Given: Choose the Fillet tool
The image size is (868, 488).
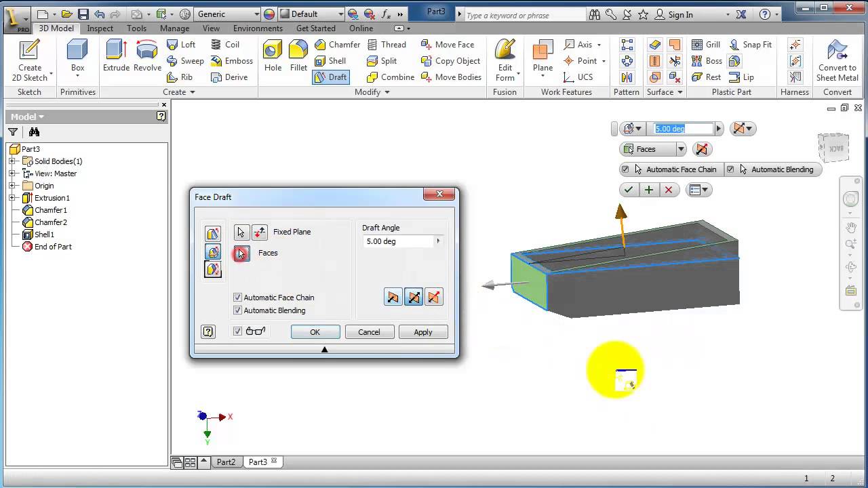Looking at the screenshot, I should 298,56.
